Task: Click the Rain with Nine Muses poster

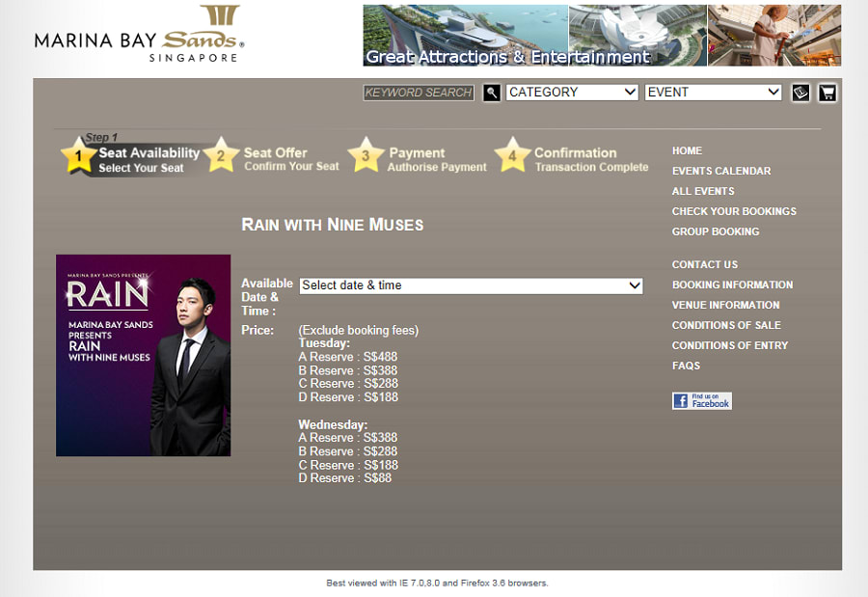Action: (144, 356)
